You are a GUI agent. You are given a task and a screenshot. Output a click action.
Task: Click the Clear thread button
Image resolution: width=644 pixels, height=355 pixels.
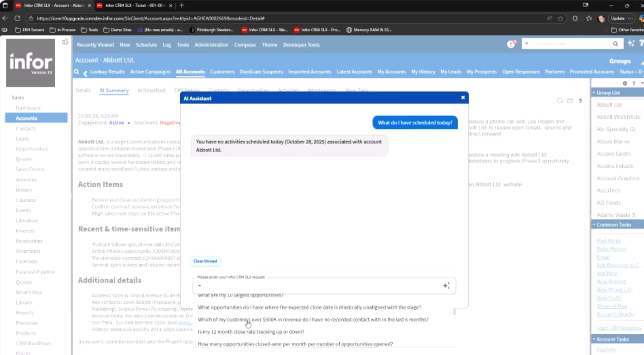point(205,261)
